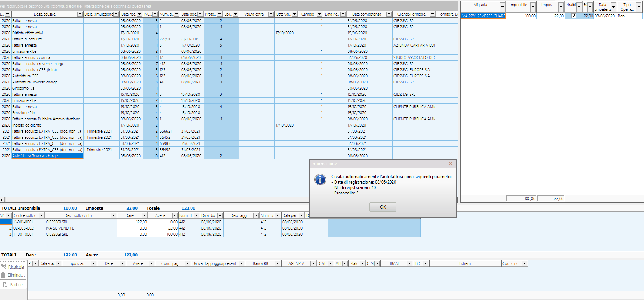Click the trash icon next to Elimina
644x300 pixels.
[x=4, y=275]
